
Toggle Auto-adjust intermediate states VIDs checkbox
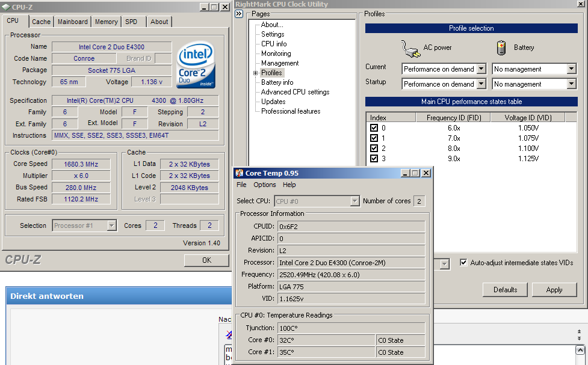pos(463,262)
